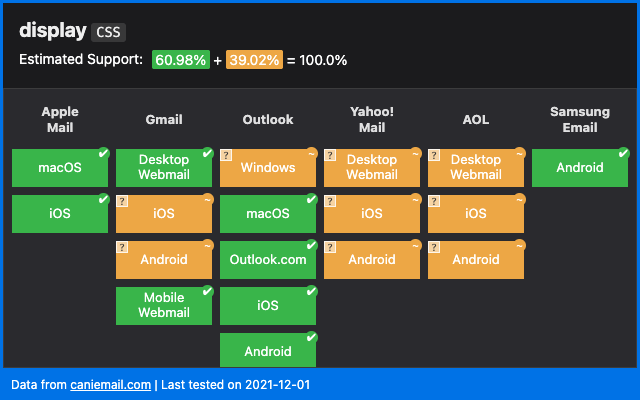Click the Samsung Email column header
Viewport: 640px width, 400px height.
click(580, 119)
